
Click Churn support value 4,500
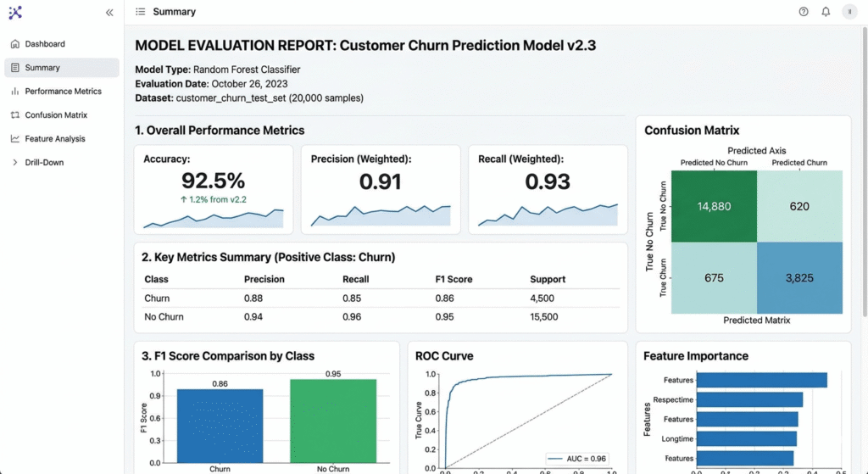tap(542, 298)
